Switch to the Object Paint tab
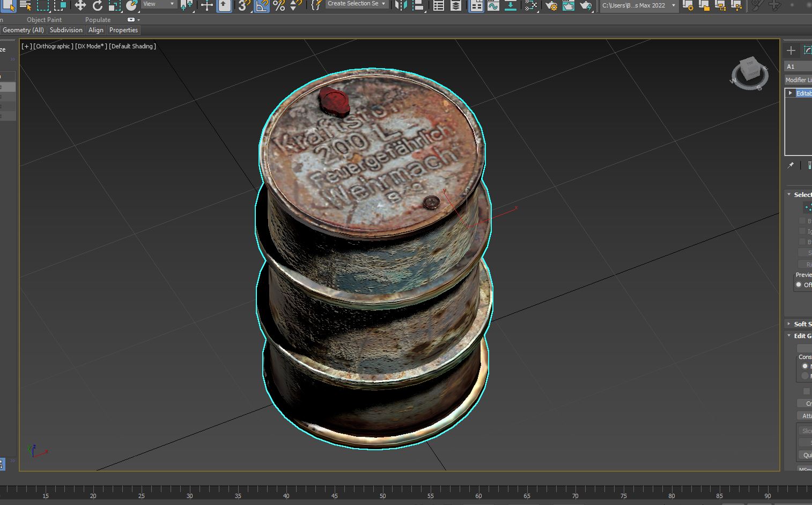This screenshot has height=505, width=812. (x=44, y=20)
